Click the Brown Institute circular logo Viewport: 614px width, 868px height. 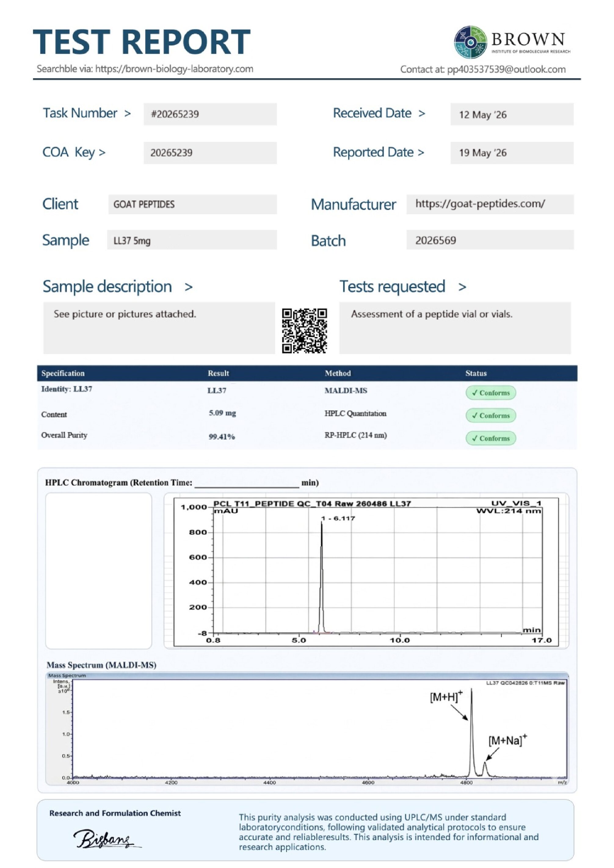470,42
